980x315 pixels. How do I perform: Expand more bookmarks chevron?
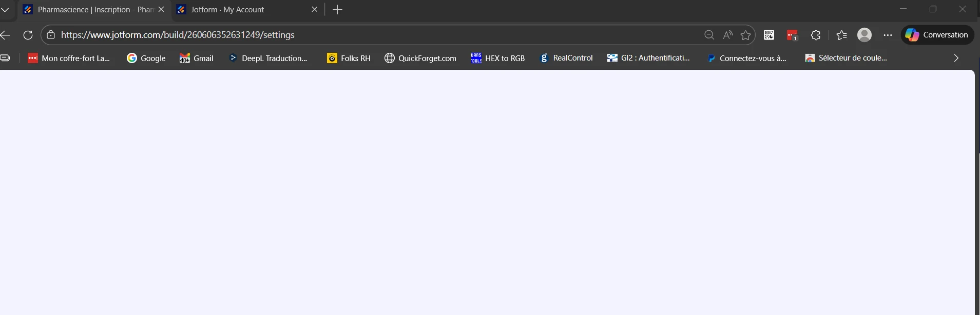(x=956, y=58)
